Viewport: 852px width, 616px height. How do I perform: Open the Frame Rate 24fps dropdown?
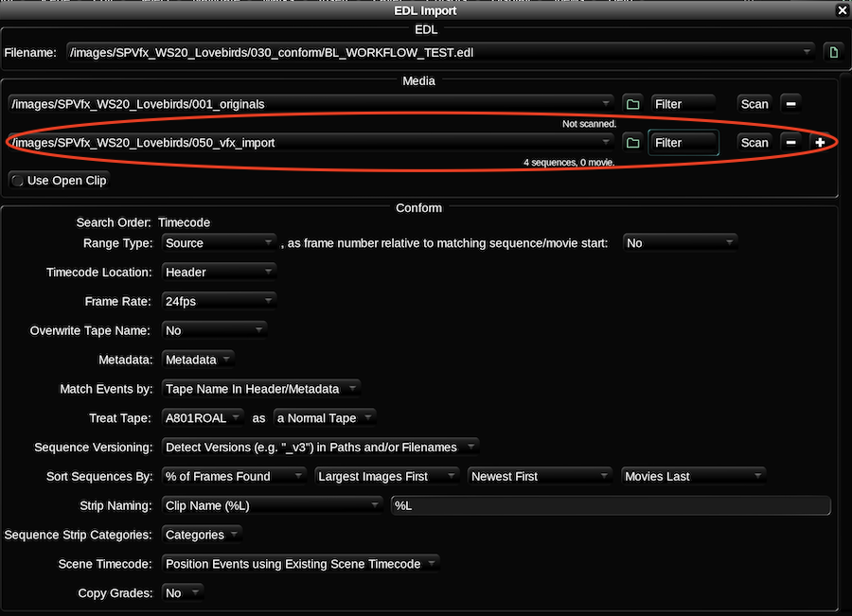[218, 302]
